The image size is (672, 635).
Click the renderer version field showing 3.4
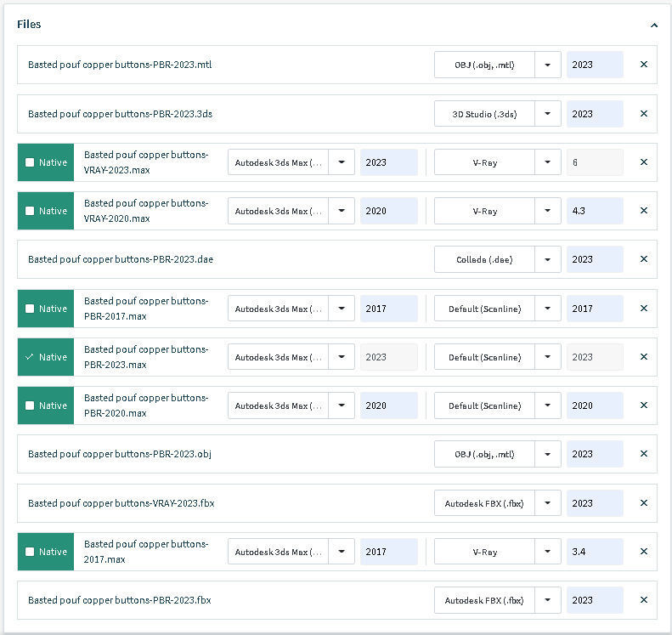coord(594,552)
